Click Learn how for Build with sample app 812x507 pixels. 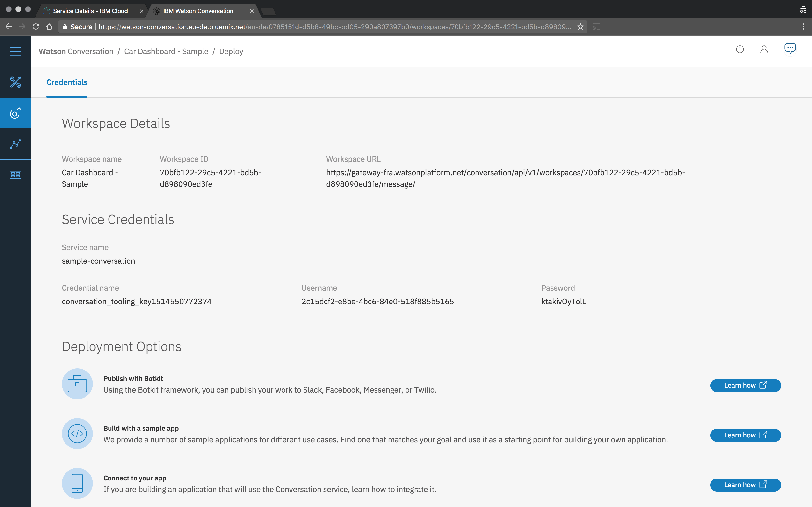pyautogui.click(x=745, y=435)
